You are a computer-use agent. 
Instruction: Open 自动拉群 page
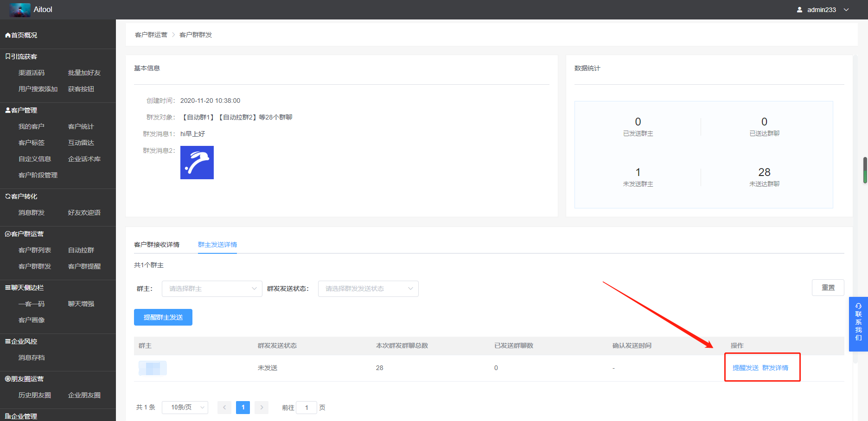pos(81,250)
